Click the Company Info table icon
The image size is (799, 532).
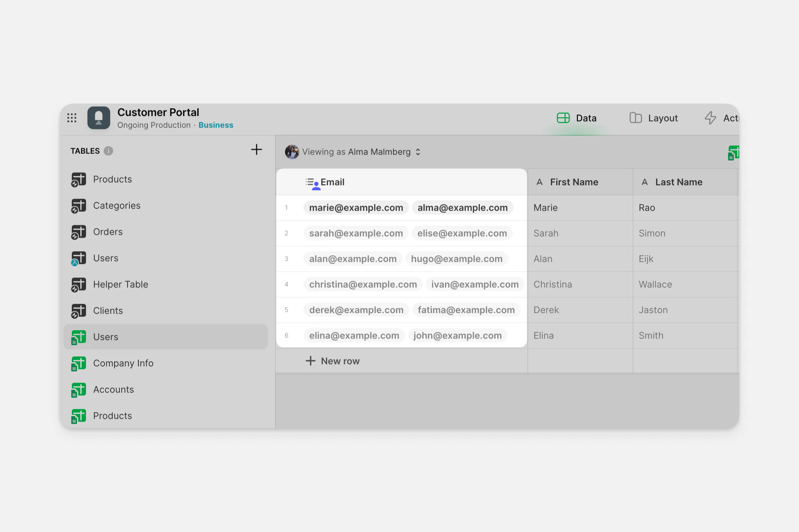(79, 363)
